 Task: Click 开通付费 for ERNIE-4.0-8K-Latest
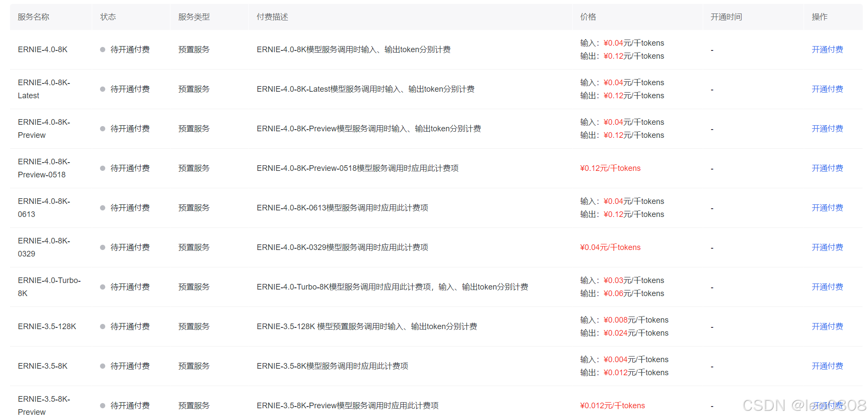pyautogui.click(x=827, y=89)
